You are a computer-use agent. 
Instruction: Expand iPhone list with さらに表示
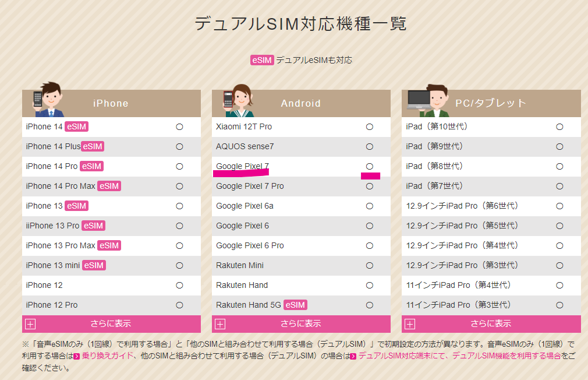point(111,324)
